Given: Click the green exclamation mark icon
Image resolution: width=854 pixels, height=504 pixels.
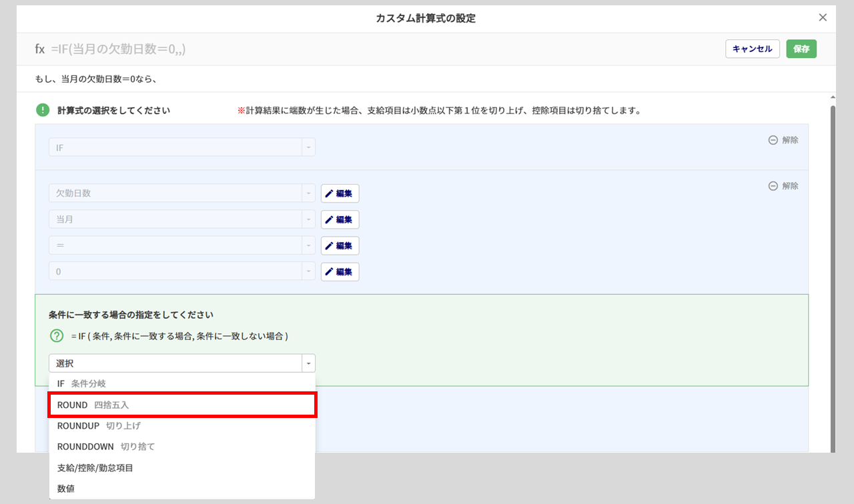Looking at the screenshot, I should [43, 110].
